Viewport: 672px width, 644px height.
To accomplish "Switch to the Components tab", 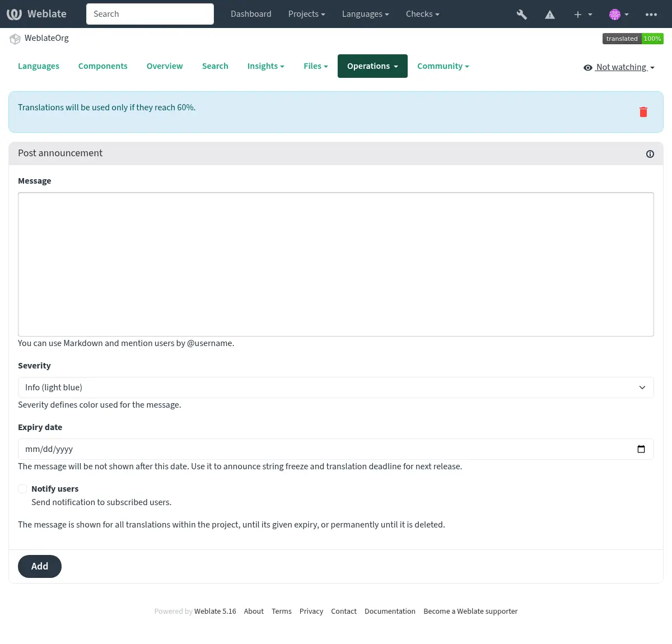I will click(x=102, y=66).
